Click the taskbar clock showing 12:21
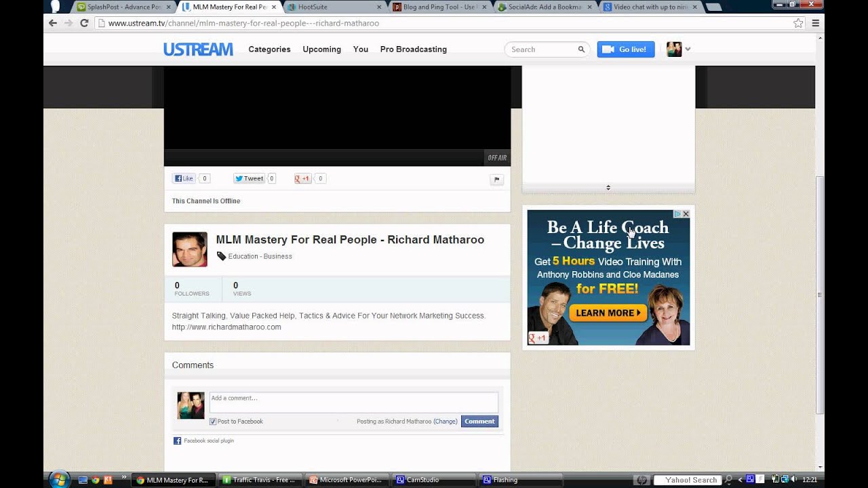This screenshot has width=868, height=488. pos(810,480)
